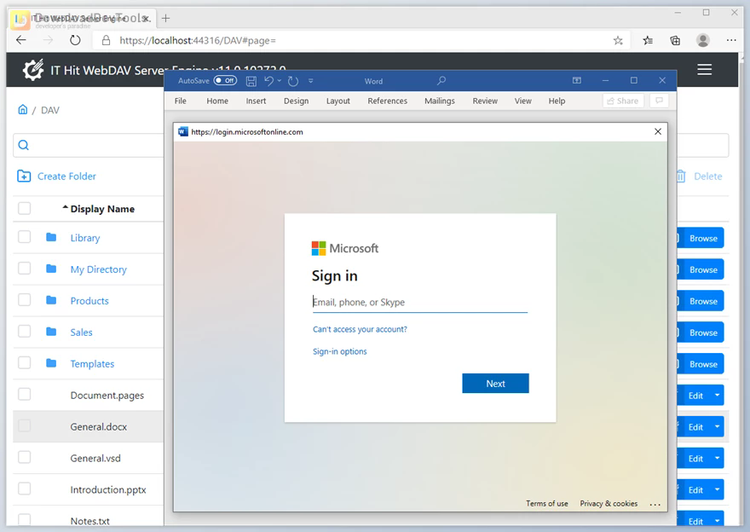Viewport: 750px width, 532px height.
Task: Open the Library folder link
Action: 85,238
